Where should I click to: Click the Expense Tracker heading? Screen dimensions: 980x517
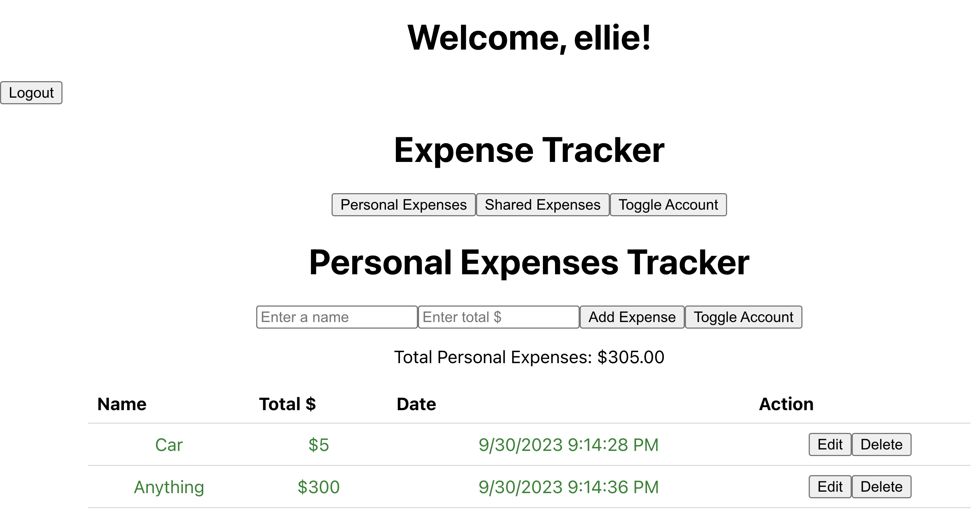click(x=529, y=149)
